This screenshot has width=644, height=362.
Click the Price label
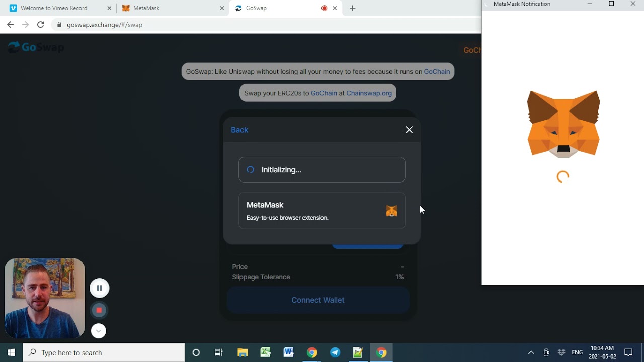tap(240, 267)
